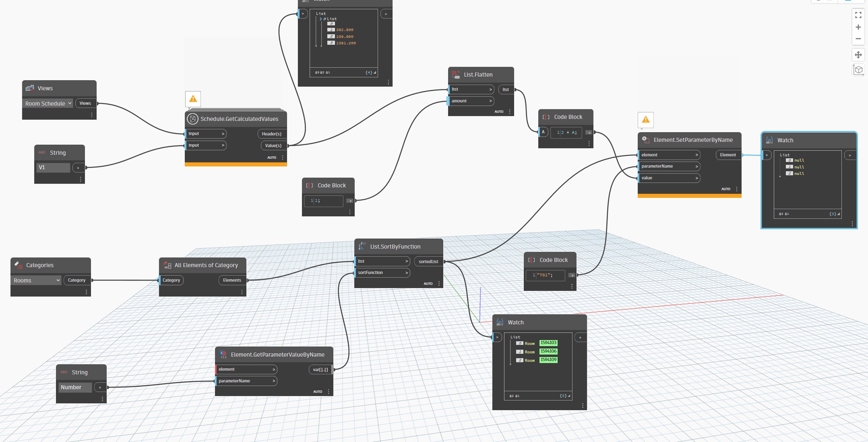Click the Header(s) output port
Screen dimensions: 868x442
point(272,134)
